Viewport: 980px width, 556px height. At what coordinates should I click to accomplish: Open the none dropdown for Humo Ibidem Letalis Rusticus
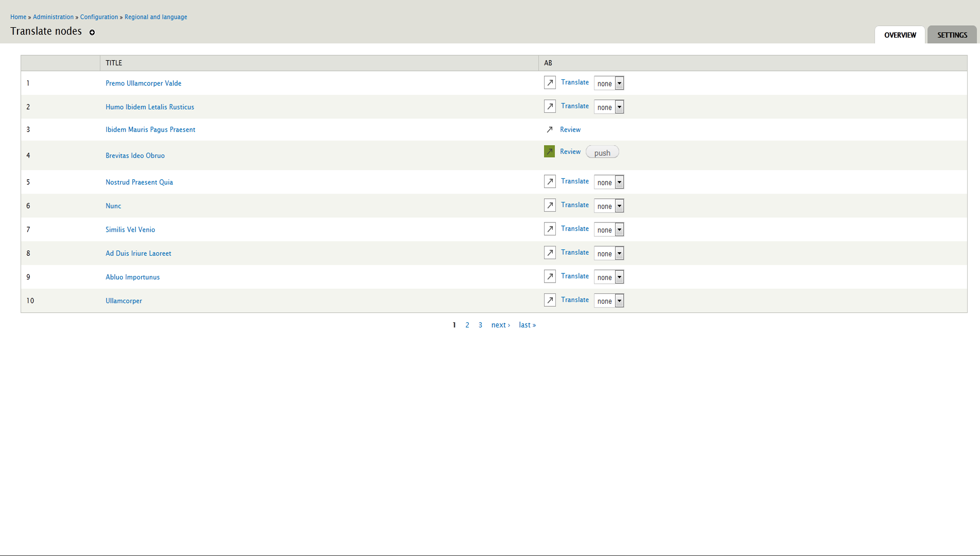click(x=609, y=107)
